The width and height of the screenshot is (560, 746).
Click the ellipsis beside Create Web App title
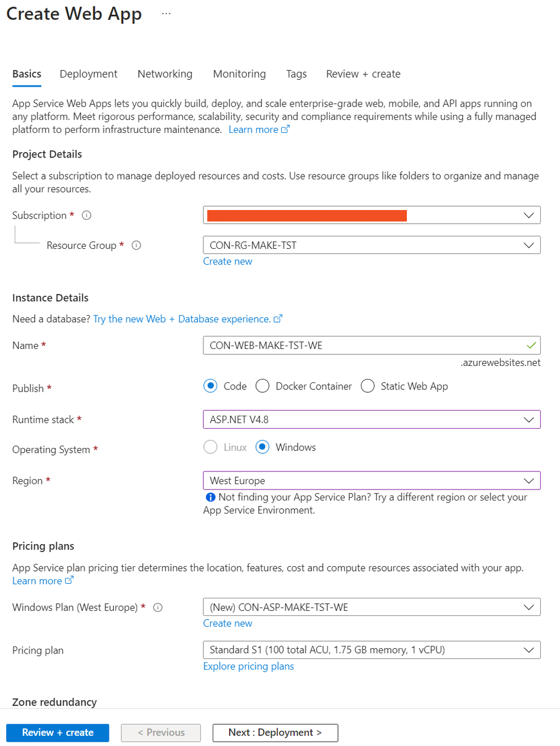[x=166, y=14]
